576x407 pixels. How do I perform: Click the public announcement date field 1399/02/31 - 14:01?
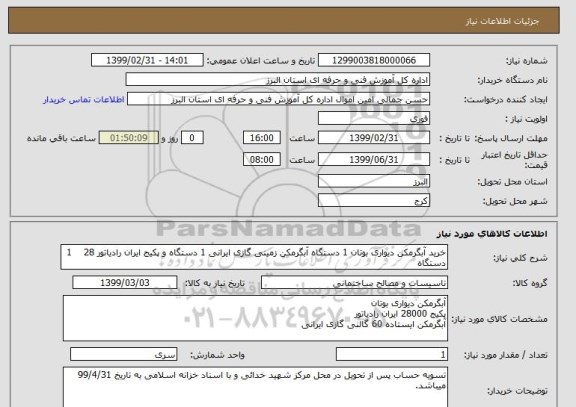[147, 60]
